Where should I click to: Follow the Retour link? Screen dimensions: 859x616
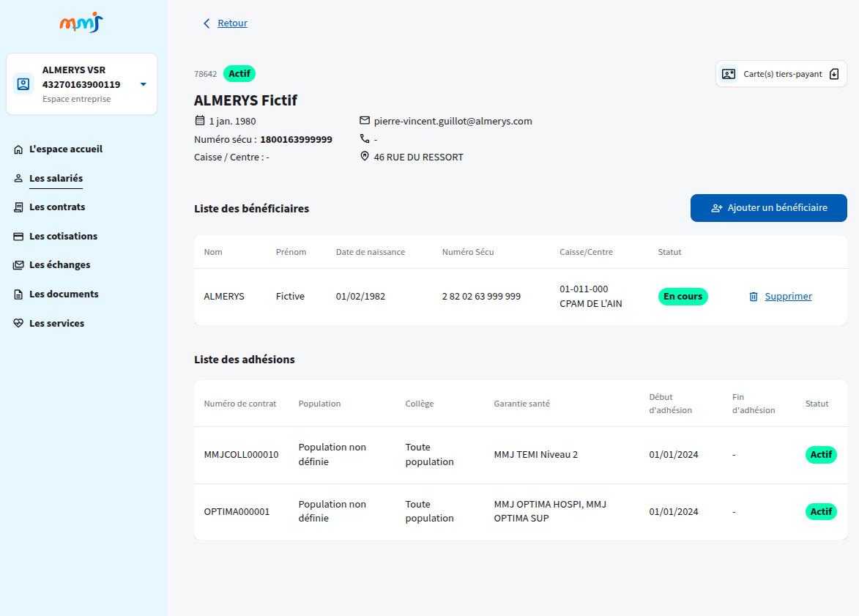tap(232, 23)
